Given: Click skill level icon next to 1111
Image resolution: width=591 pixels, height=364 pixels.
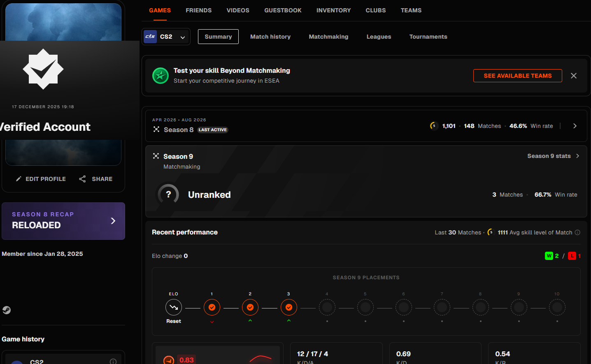Looking at the screenshot, I should (x=491, y=232).
